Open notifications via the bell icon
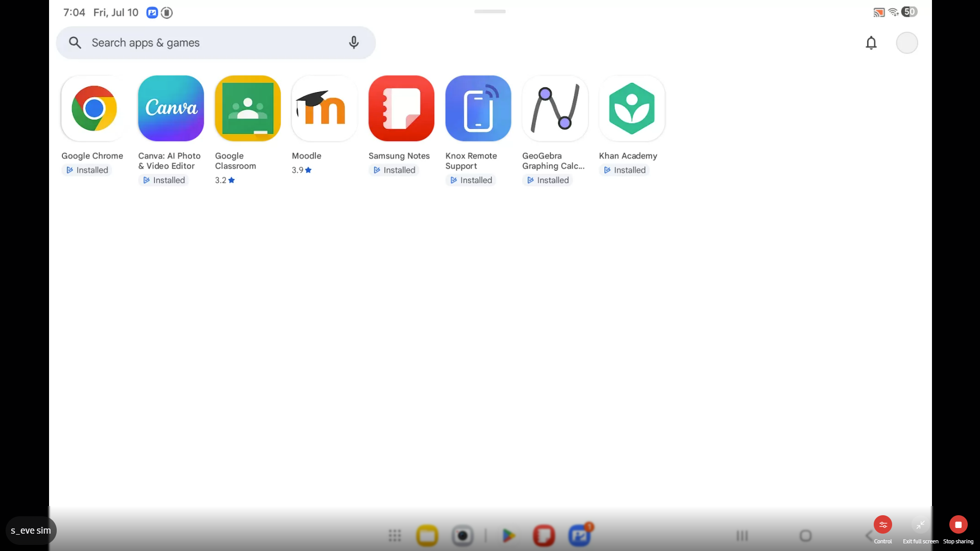This screenshot has height=551, width=980. point(871,43)
